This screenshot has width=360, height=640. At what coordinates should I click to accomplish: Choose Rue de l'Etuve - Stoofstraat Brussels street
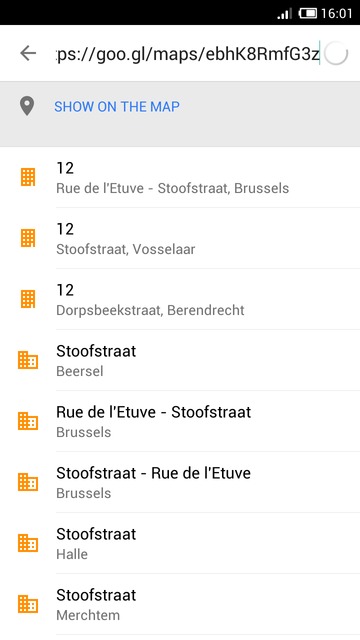point(180,421)
